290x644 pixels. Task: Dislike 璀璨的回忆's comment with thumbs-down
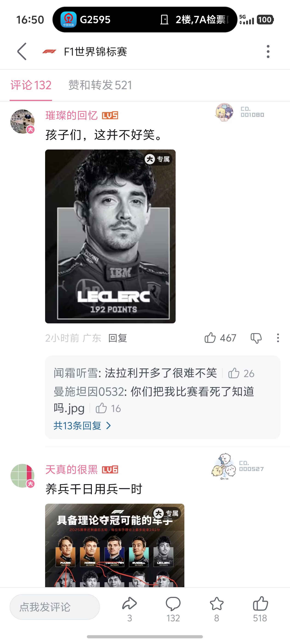[256, 338]
